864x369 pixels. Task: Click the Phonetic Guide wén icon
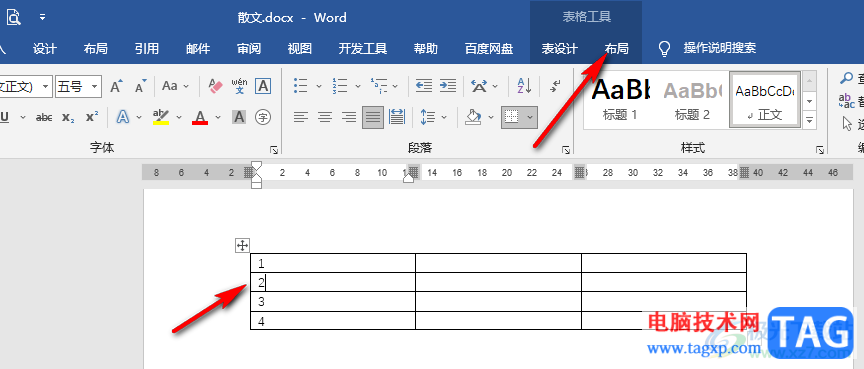pos(239,86)
